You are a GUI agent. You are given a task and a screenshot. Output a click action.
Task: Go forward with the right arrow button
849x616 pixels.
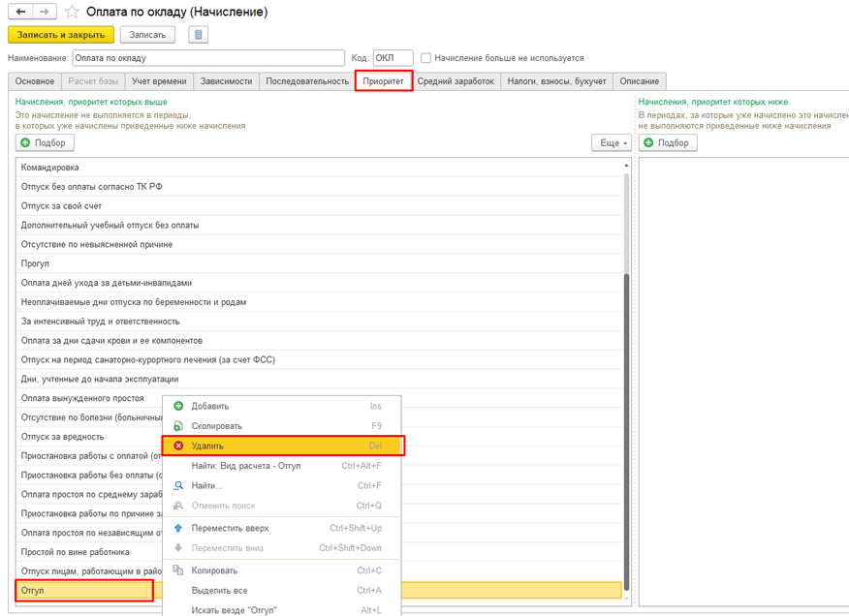click(x=45, y=12)
